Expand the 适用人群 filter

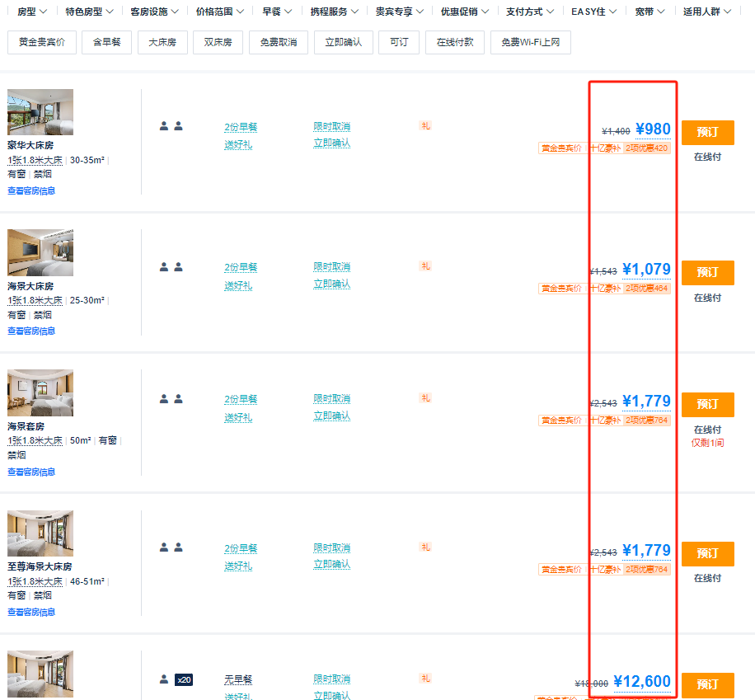[707, 12]
